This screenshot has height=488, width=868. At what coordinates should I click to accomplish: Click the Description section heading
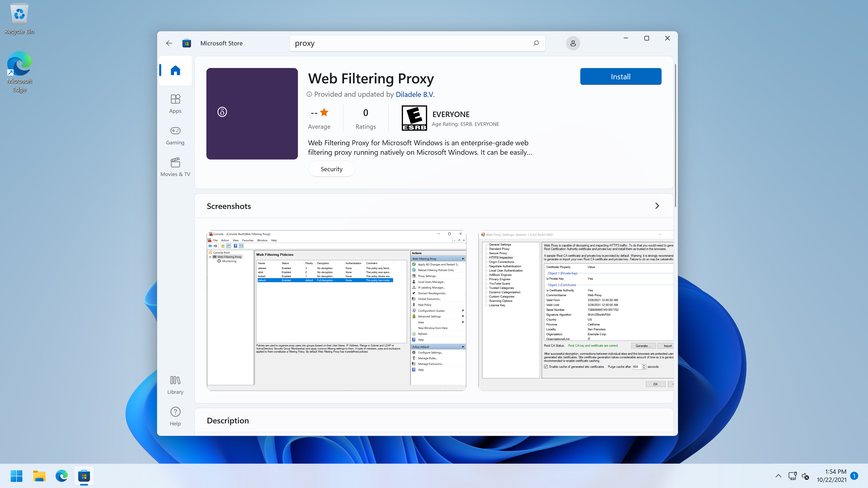pyautogui.click(x=228, y=420)
